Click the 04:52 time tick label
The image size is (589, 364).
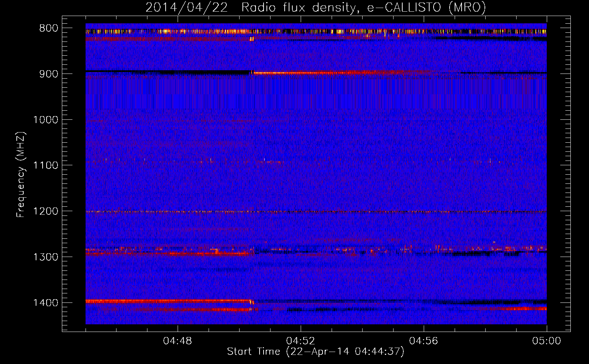click(301, 341)
